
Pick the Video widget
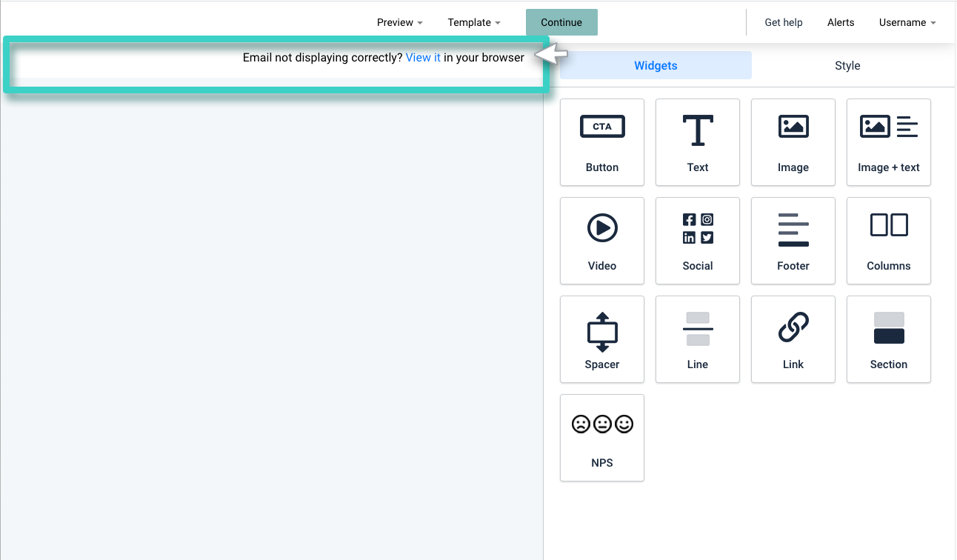[602, 241]
